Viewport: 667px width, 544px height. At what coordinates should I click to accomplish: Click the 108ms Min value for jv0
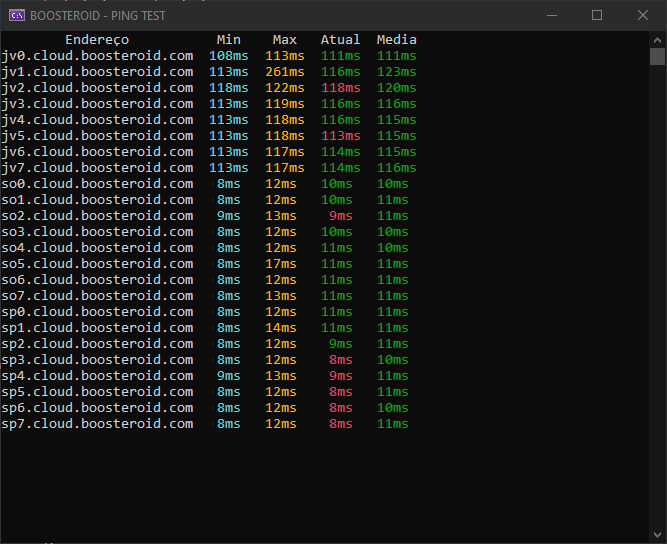pos(228,56)
